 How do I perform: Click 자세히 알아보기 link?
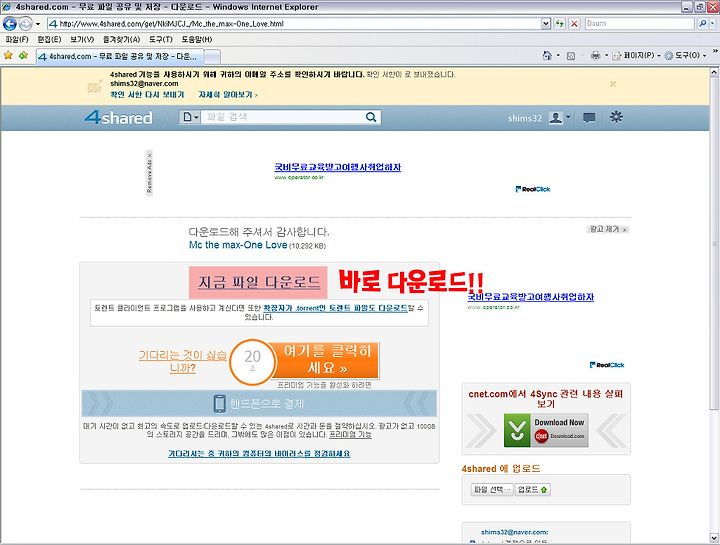click(228, 95)
